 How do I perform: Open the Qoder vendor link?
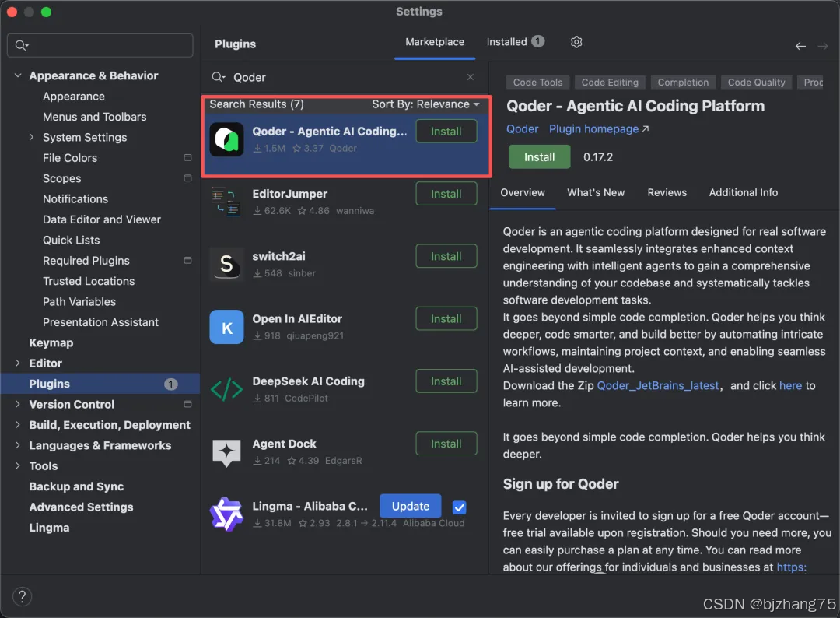(x=523, y=129)
